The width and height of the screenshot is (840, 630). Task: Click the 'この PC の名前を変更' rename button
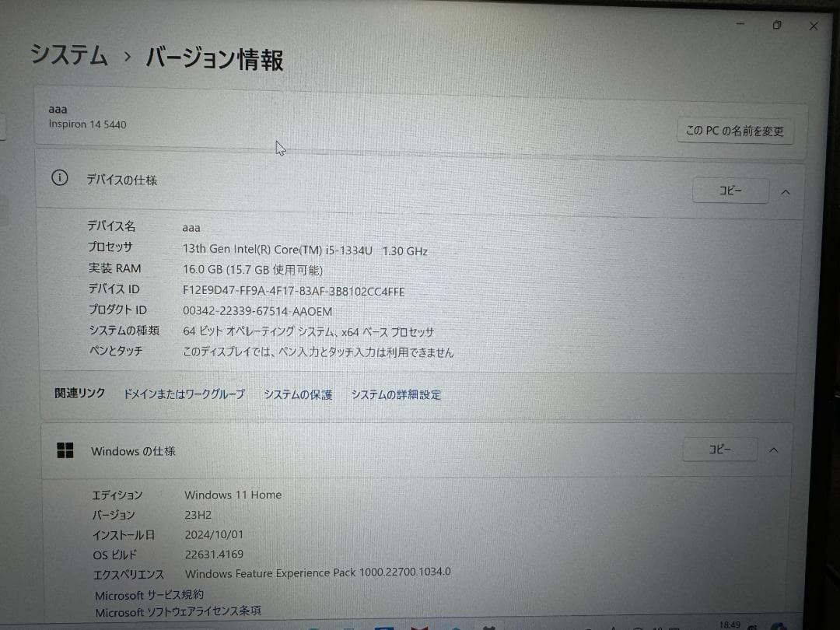click(735, 131)
